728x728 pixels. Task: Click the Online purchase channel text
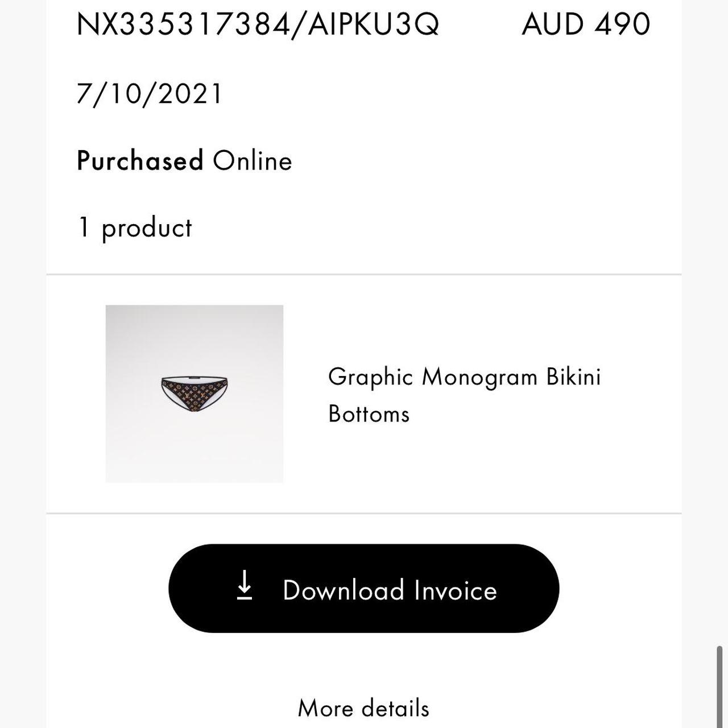click(x=253, y=161)
